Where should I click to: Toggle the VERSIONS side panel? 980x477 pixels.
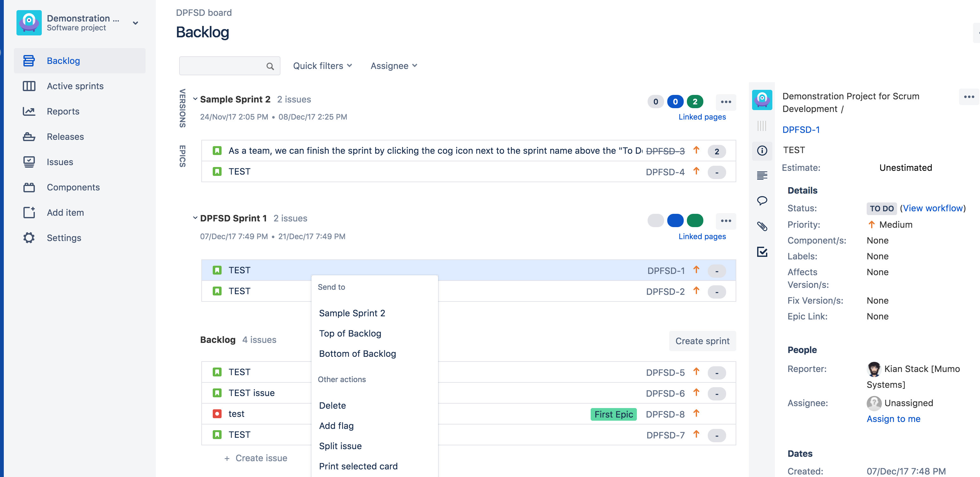[x=183, y=108]
